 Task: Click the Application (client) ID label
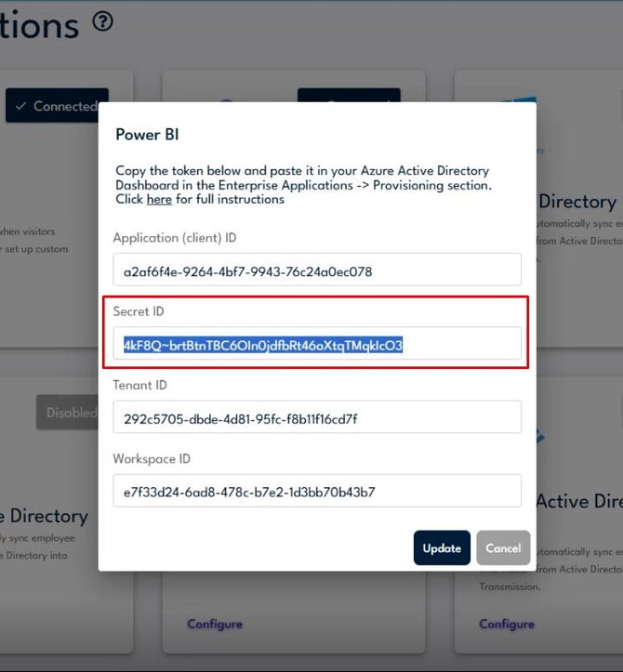[x=175, y=237]
